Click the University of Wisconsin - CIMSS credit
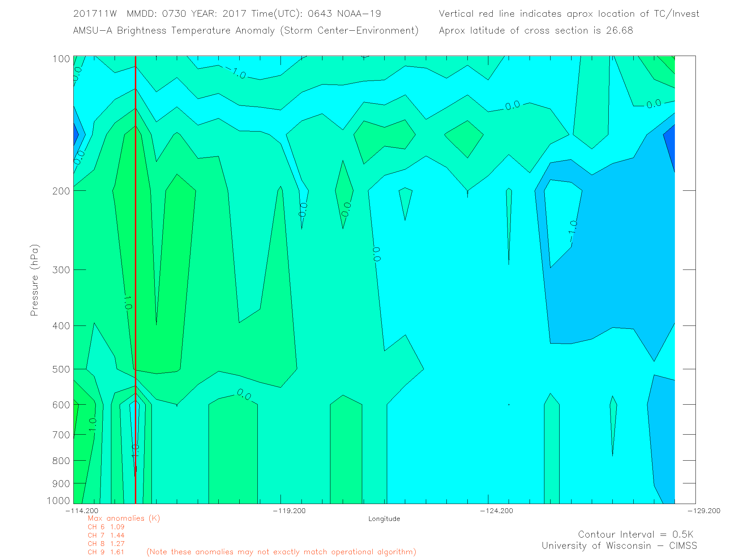 tap(619, 546)
